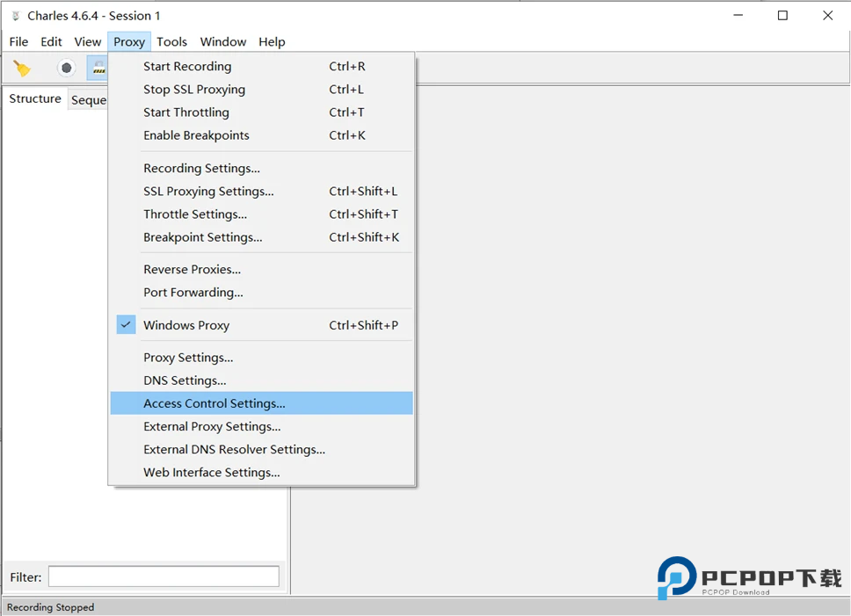This screenshot has height=616, width=851.
Task: Open SSL Proxying Settings
Action: click(208, 192)
